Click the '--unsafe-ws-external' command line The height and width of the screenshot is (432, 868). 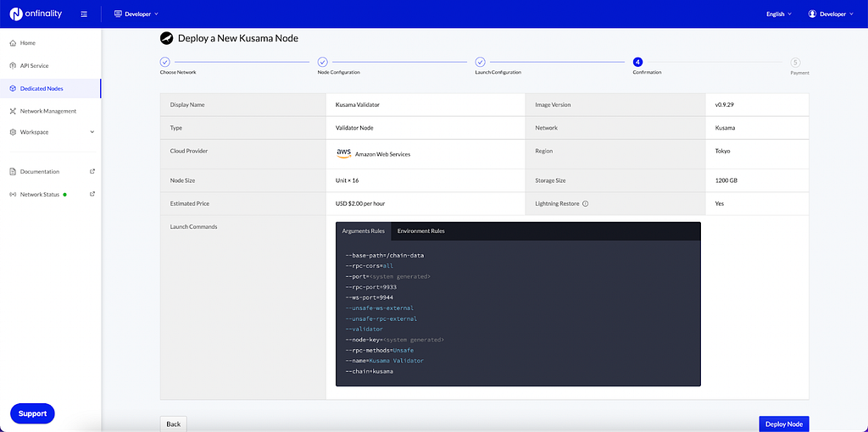[x=379, y=308]
